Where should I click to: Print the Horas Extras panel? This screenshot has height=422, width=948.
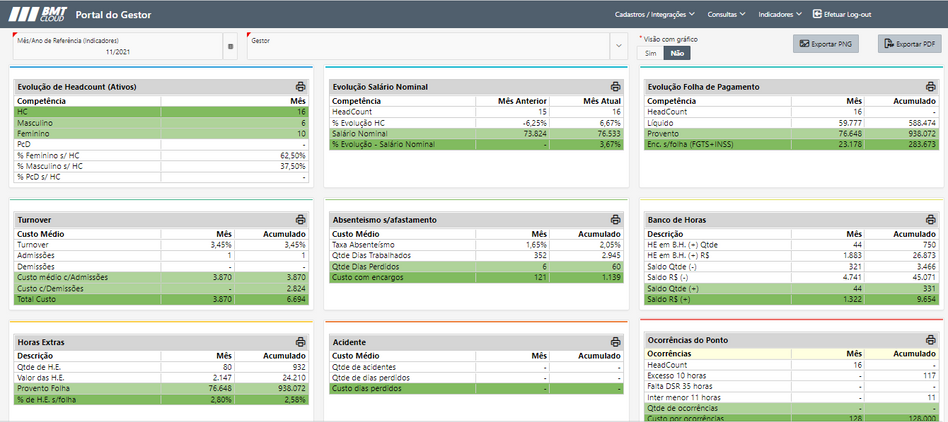click(x=300, y=342)
